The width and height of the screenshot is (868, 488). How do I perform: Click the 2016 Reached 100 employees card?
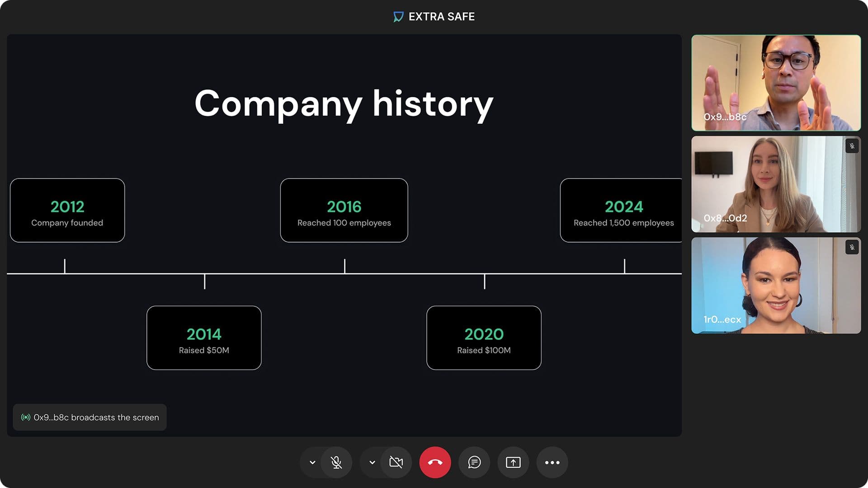(x=344, y=210)
